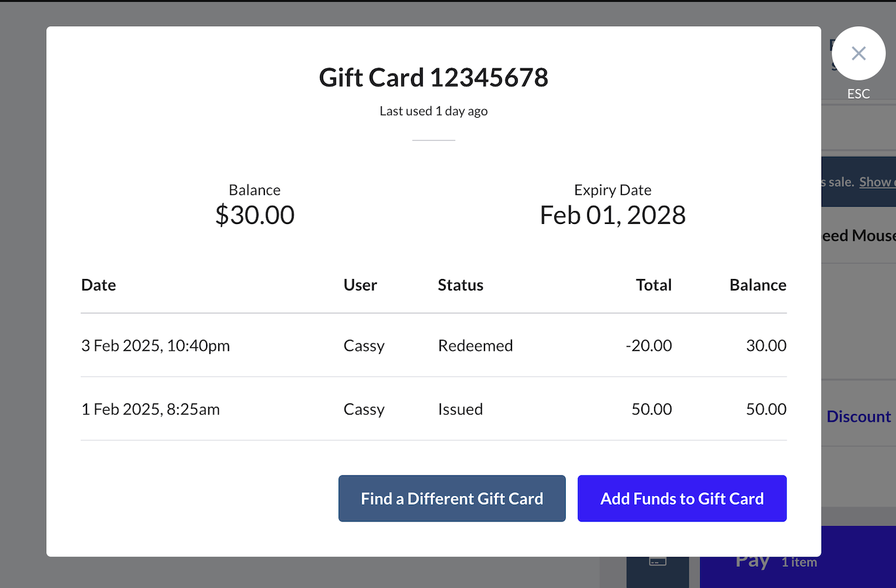Select the 3 Feb 2025 Redeemed row
This screenshot has width=896, height=588.
pos(433,346)
